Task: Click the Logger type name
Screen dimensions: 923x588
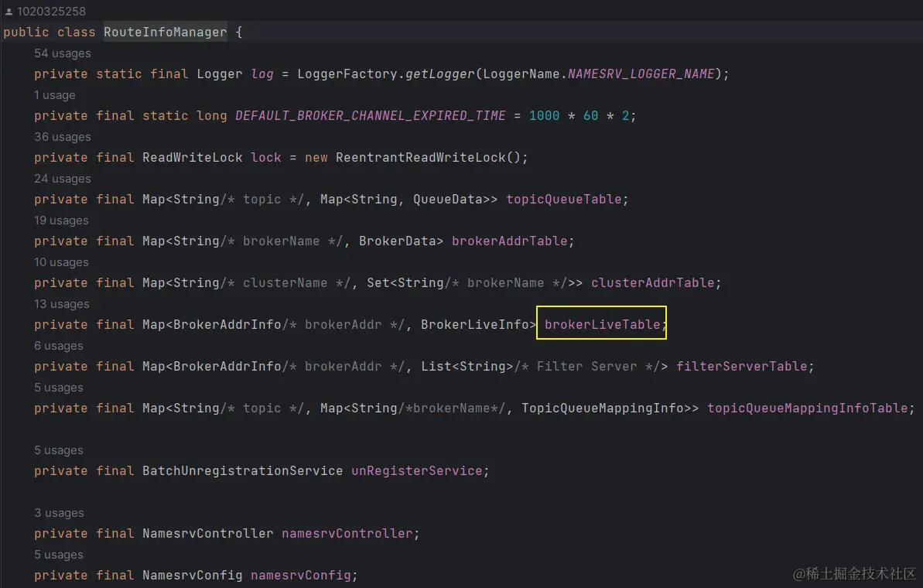Action: pyautogui.click(x=220, y=74)
